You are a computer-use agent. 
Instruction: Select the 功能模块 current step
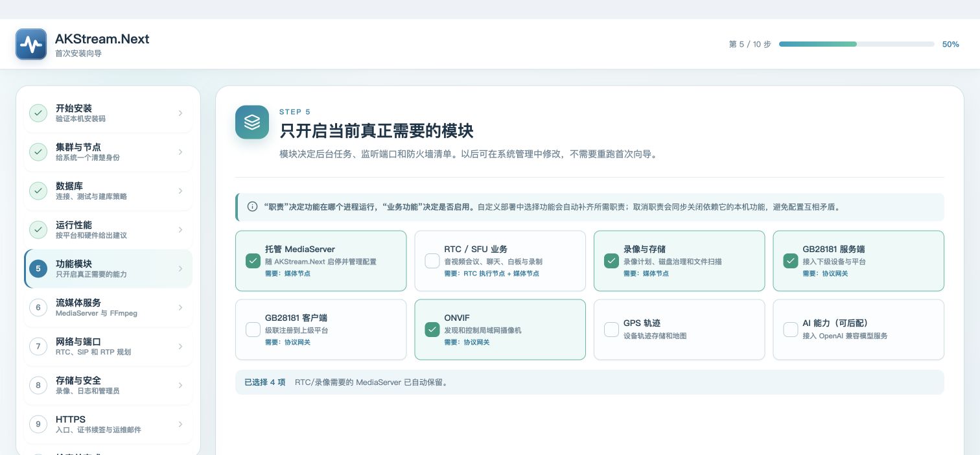coord(108,268)
